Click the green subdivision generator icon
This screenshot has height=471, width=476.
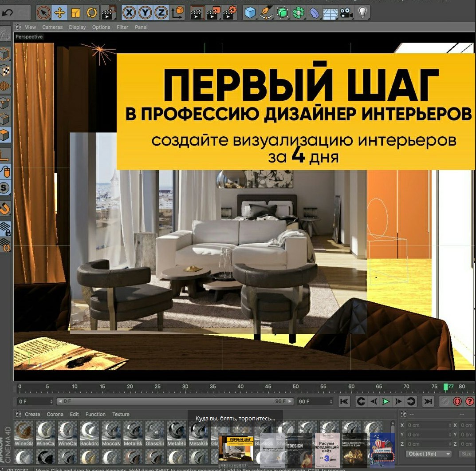point(283,13)
